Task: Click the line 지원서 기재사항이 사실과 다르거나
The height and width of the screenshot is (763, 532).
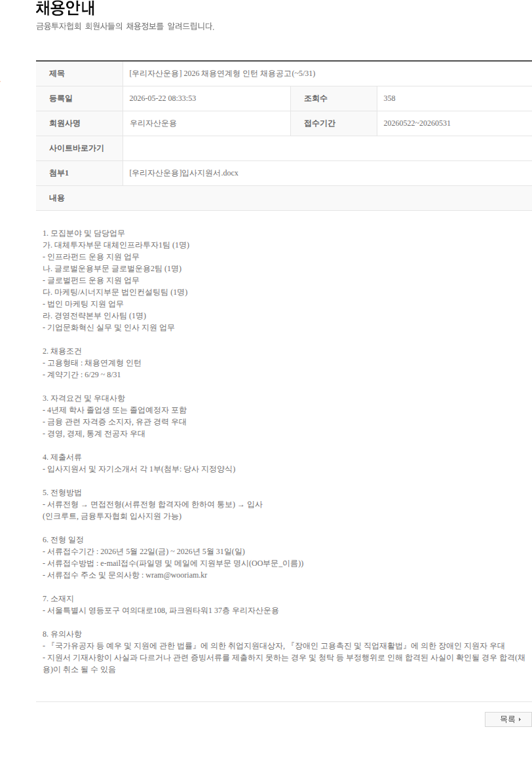Action: (x=284, y=663)
